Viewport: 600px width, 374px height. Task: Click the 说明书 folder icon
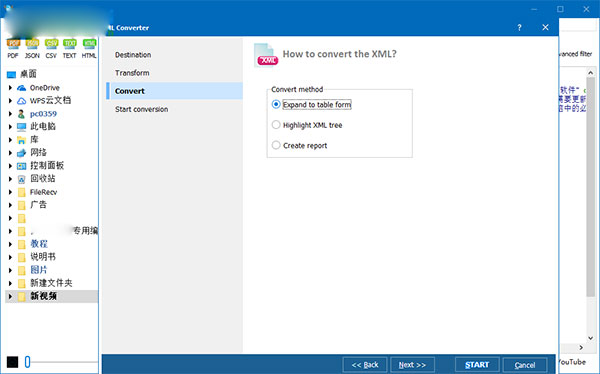(22, 257)
